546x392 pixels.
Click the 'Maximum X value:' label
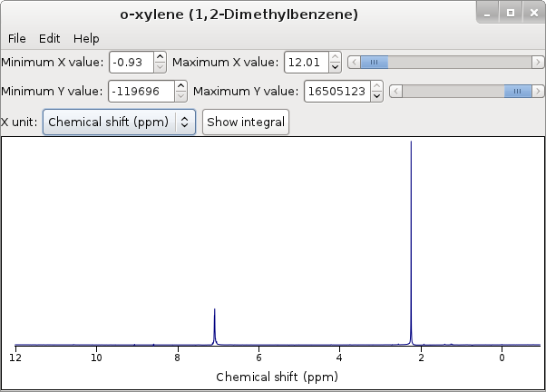pos(226,63)
